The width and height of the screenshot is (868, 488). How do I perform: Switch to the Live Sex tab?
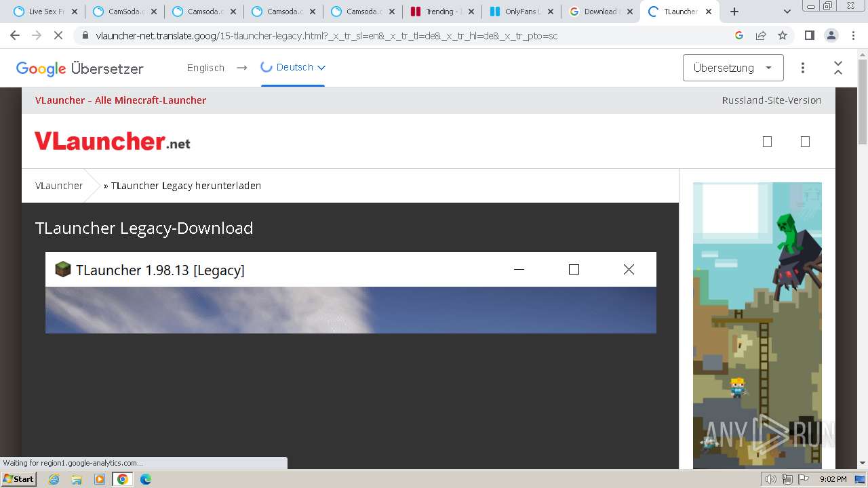[45, 12]
